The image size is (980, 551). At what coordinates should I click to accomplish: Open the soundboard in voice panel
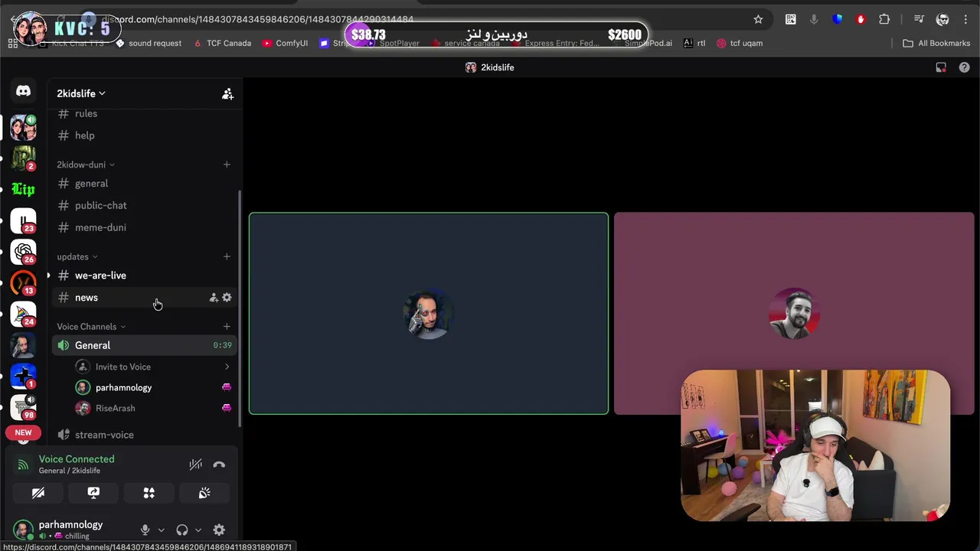pyautogui.click(x=204, y=494)
